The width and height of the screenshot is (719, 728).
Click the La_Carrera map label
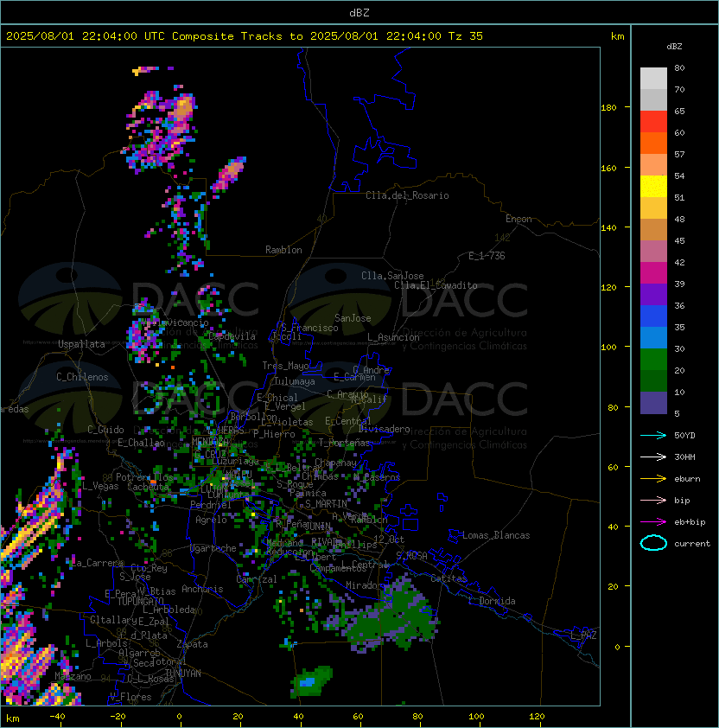(x=97, y=563)
